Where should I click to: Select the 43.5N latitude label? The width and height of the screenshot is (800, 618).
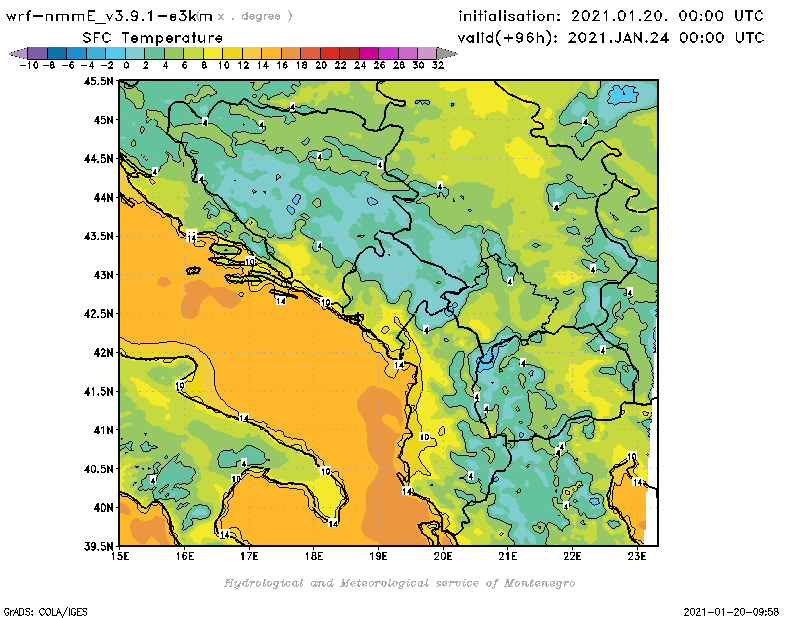click(x=98, y=236)
